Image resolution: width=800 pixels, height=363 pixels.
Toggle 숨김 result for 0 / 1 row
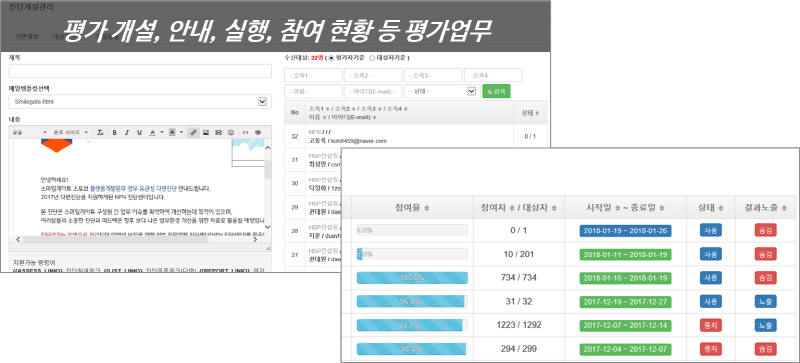[765, 230]
